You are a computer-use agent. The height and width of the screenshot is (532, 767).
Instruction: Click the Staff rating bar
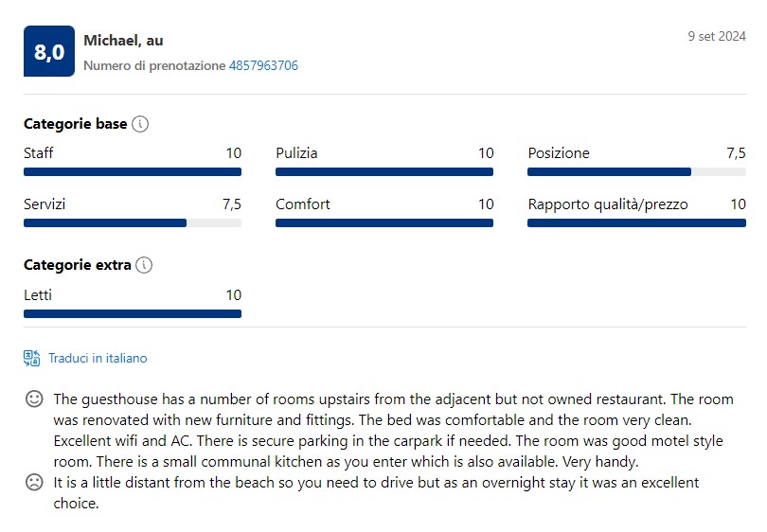click(133, 171)
